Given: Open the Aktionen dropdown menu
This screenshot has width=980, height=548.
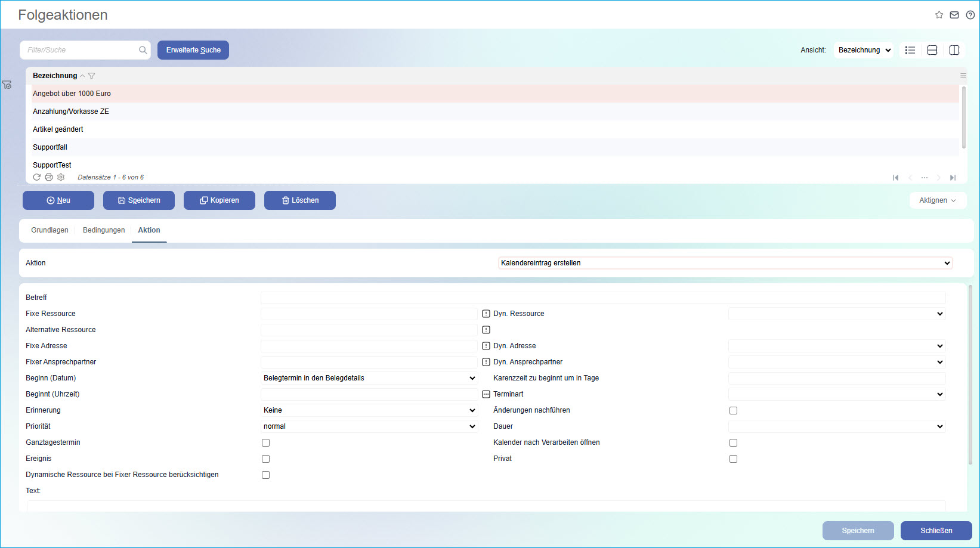Looking at the screenshot, I should coord(937,200).
